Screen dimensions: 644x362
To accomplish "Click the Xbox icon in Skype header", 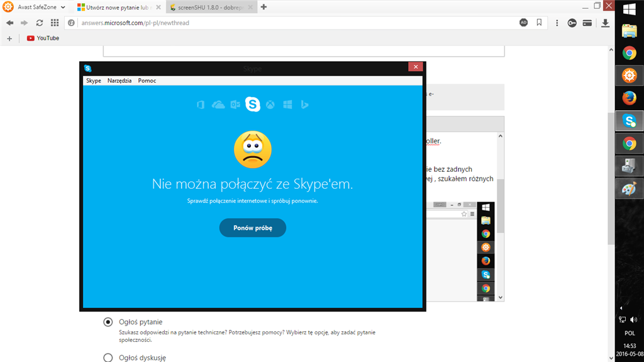I will point(270,105).
